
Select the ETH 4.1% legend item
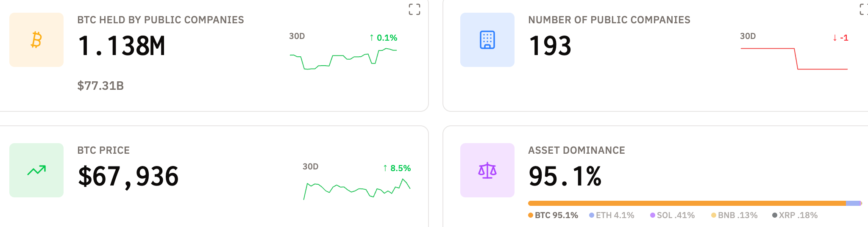[x=612, y=215]
